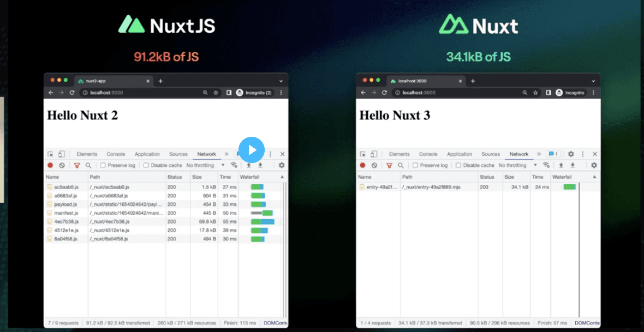This screenshot has height=332, width=644.
Task: Click the video play button overlay
Action: (252, 150)
